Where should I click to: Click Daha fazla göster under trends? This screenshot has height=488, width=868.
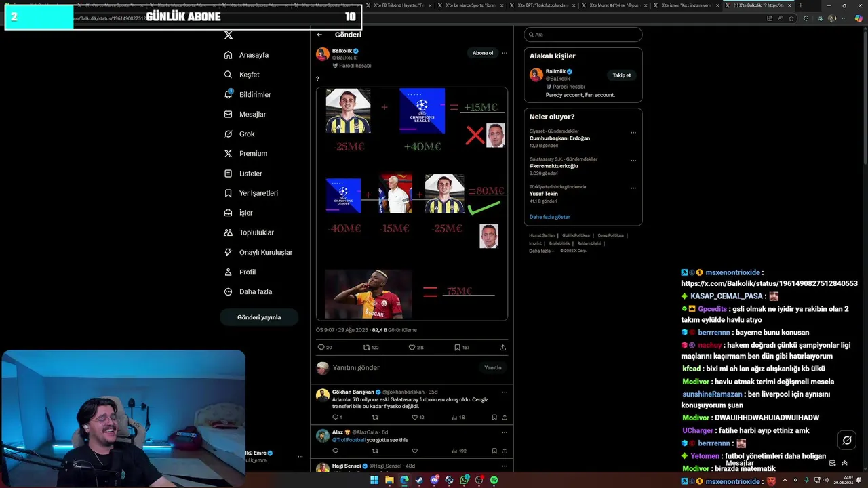coord(550,217)
